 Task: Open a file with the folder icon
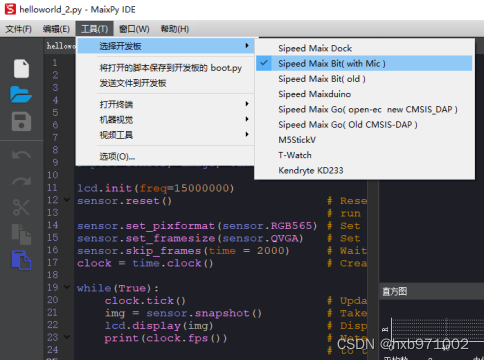pos(21,95)
